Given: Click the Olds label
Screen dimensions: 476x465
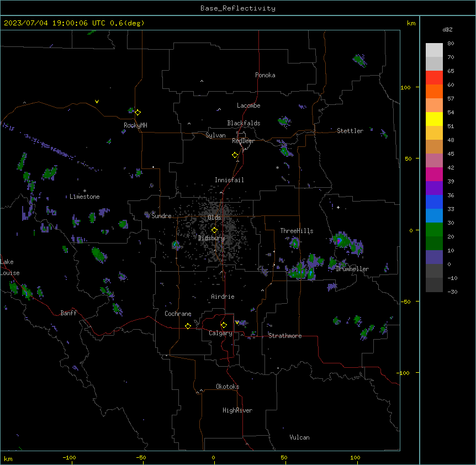Looking at the screenshot, I should point(214,218).
